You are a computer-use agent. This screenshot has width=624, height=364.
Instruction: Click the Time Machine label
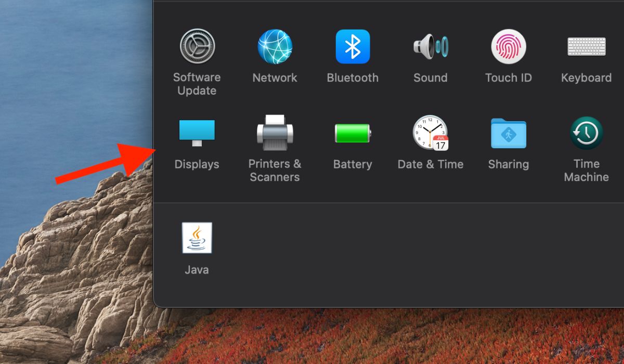tap(586, 170)
